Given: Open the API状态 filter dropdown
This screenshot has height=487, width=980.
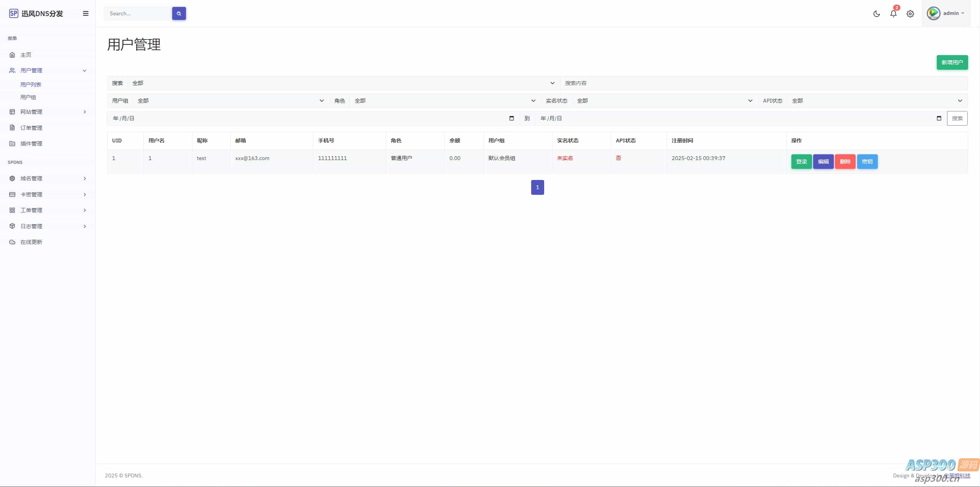Looking at the screenshot, I should [877, 101].
